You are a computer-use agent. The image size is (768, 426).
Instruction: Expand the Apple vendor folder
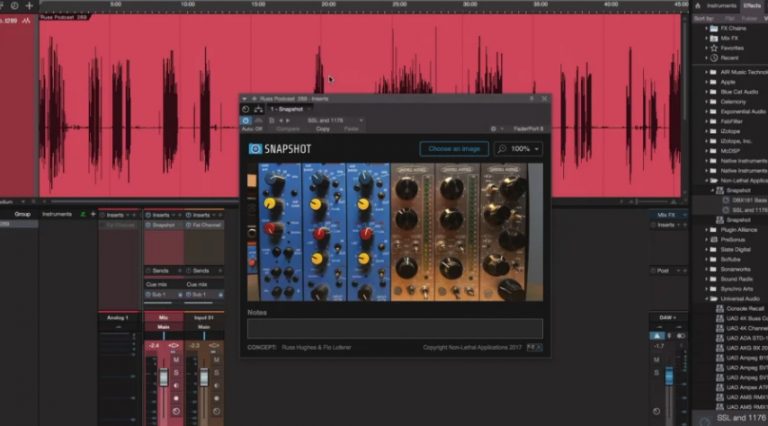[707, 82]
